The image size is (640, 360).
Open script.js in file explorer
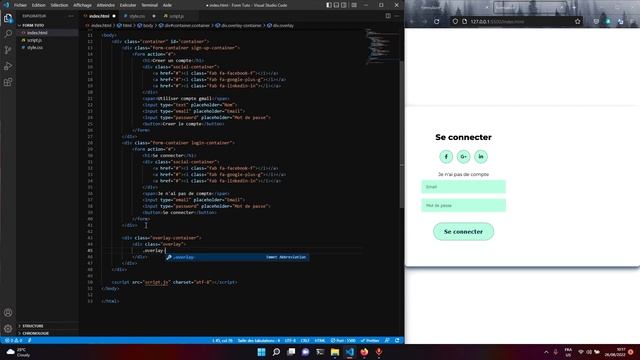coord(34,40)
